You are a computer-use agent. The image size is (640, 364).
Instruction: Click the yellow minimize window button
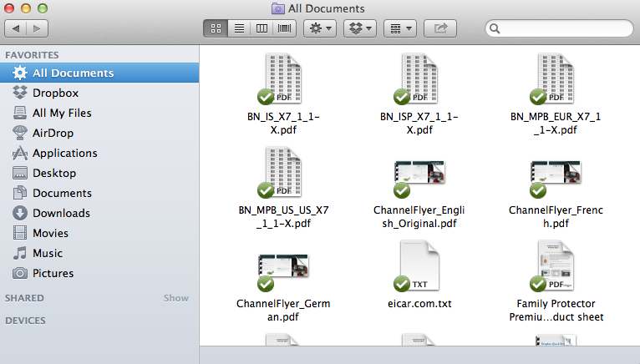coord(26,8)
